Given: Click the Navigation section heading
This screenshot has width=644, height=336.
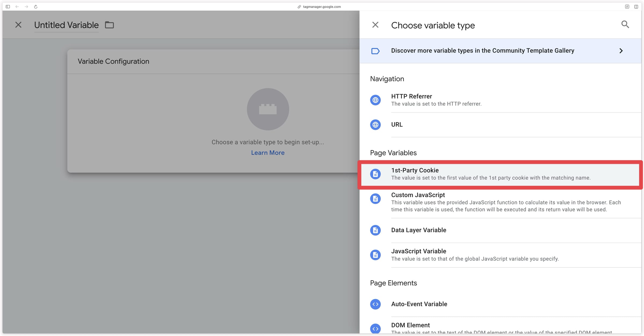Looking at the screenshot, I should click(387, 79).
